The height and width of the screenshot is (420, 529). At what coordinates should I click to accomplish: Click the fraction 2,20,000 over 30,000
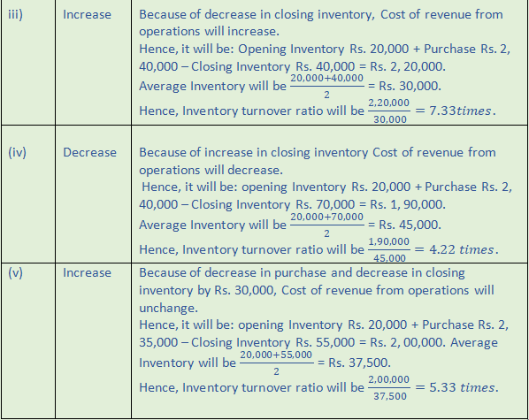[389, 111]
